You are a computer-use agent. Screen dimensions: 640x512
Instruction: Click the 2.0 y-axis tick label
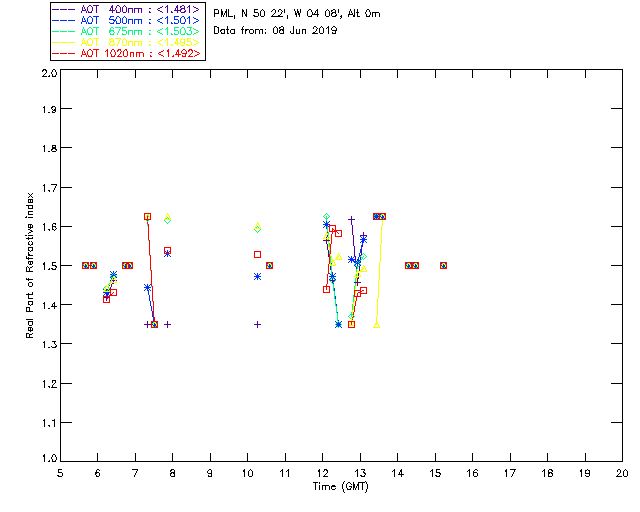click(x=49, y=73)
